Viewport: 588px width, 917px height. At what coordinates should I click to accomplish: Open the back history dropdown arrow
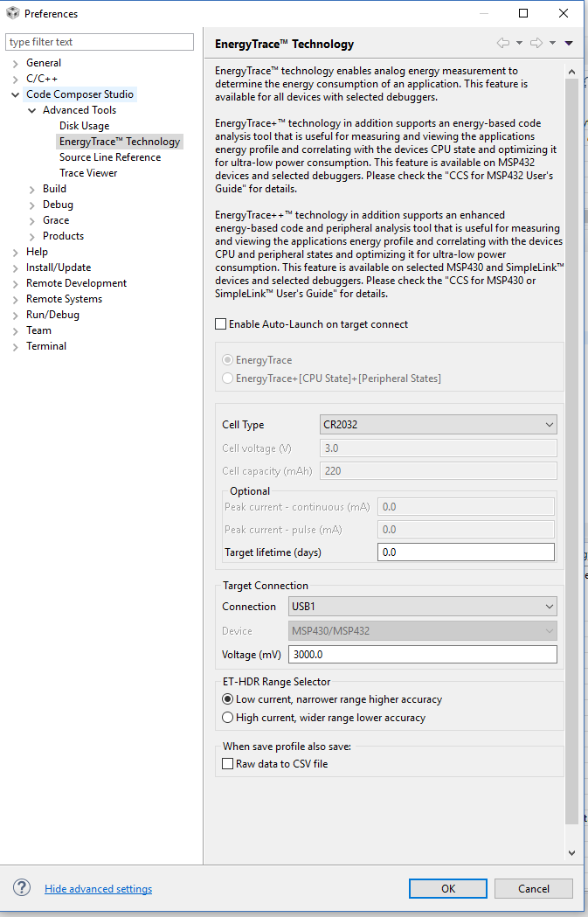click(519, 43)
